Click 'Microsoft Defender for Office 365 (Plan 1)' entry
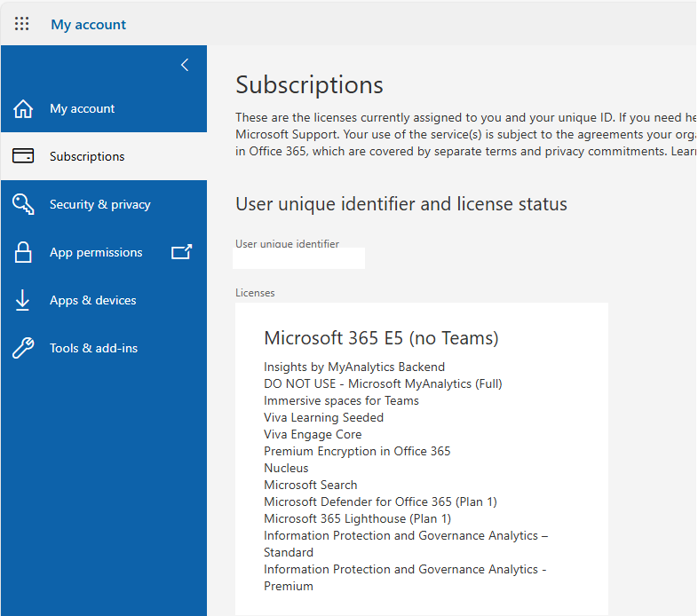 [x=381, y=502]
